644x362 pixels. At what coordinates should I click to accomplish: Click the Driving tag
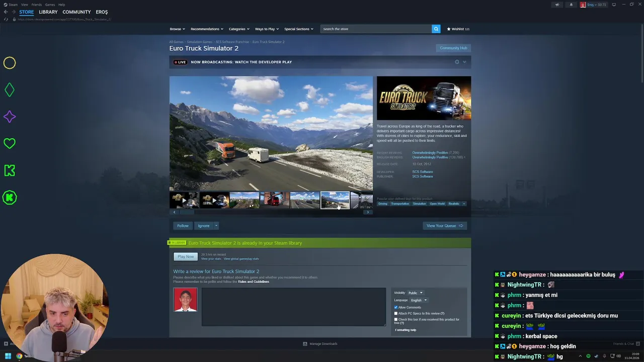coord(383,204)
